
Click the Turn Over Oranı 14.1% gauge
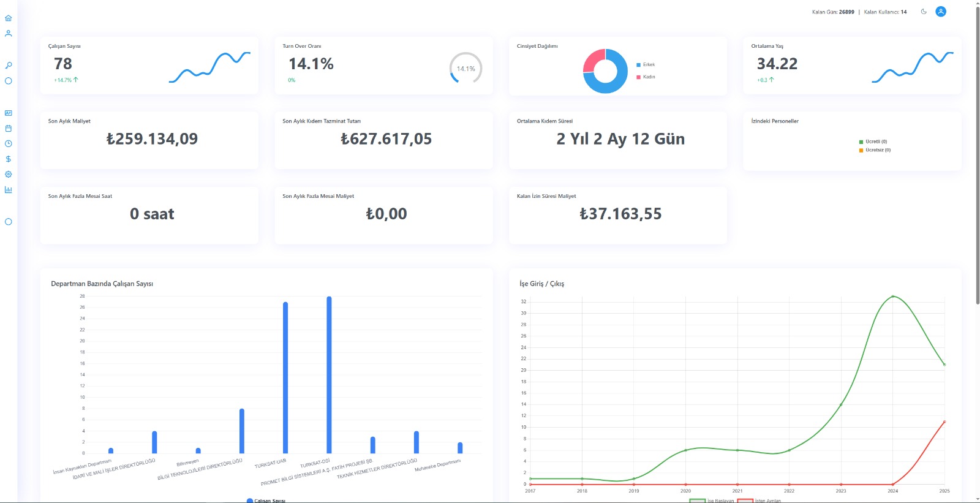[x=466, y=69]
